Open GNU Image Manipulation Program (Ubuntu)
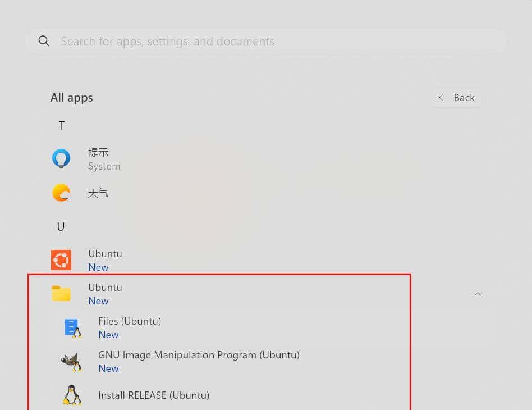The width and height of the screenshot is (532, 410). (x=199, y=355)
